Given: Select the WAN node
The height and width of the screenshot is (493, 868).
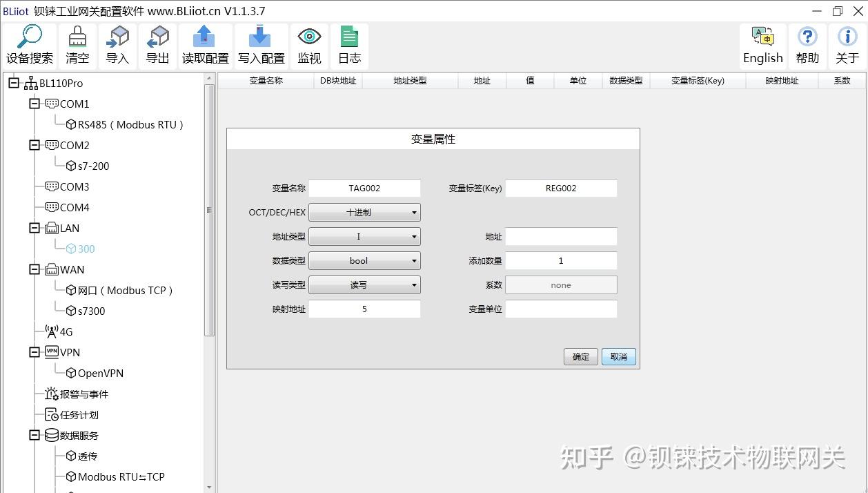Looking at the screenshot, I should pyautogui.click(x=72, y=269).
